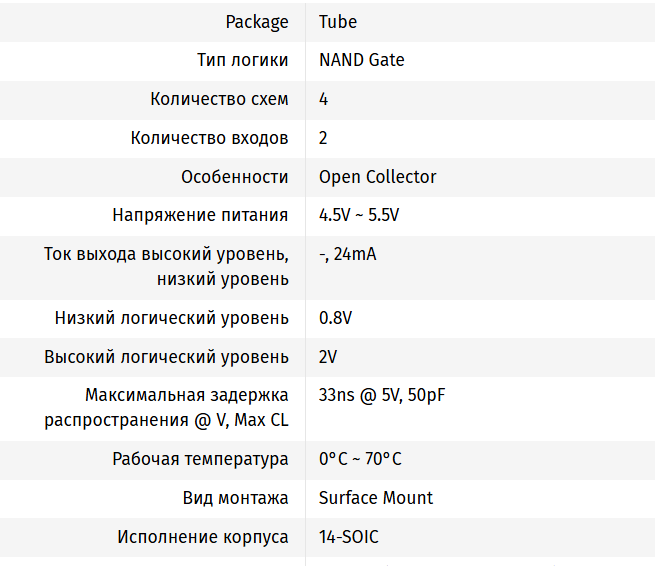This screenshot has width=655, height=566.
Task: Select the "Тип логики" label
Action: coord(242,60)
